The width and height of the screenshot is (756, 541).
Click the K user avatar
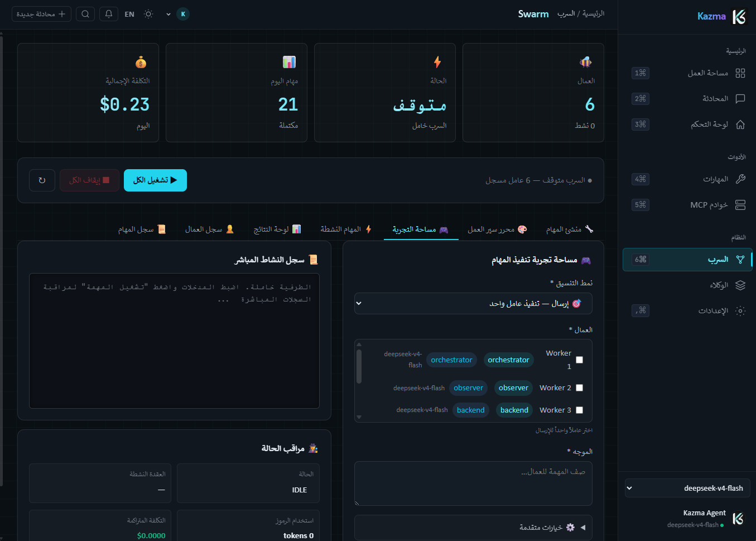click(183, 14)
